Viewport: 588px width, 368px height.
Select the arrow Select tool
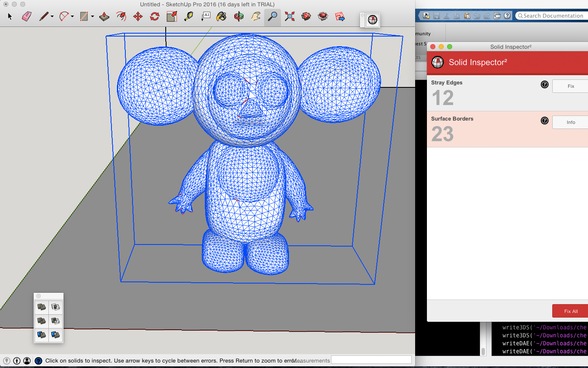[9, 17]
